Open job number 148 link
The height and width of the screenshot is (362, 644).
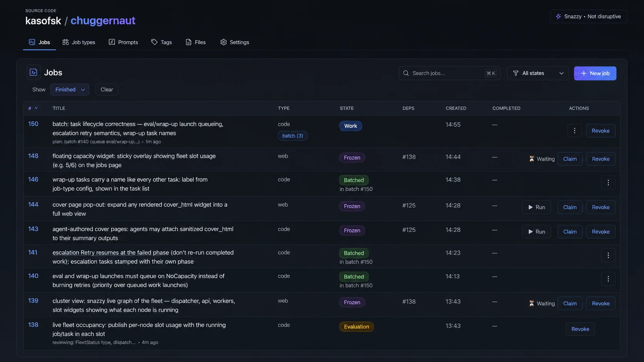(x=33, y=156)
